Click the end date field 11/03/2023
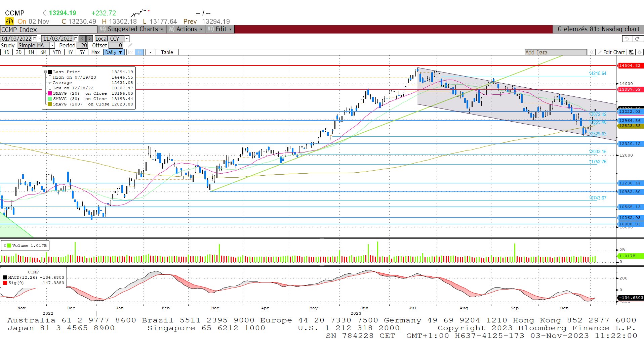 click(57, 39)
